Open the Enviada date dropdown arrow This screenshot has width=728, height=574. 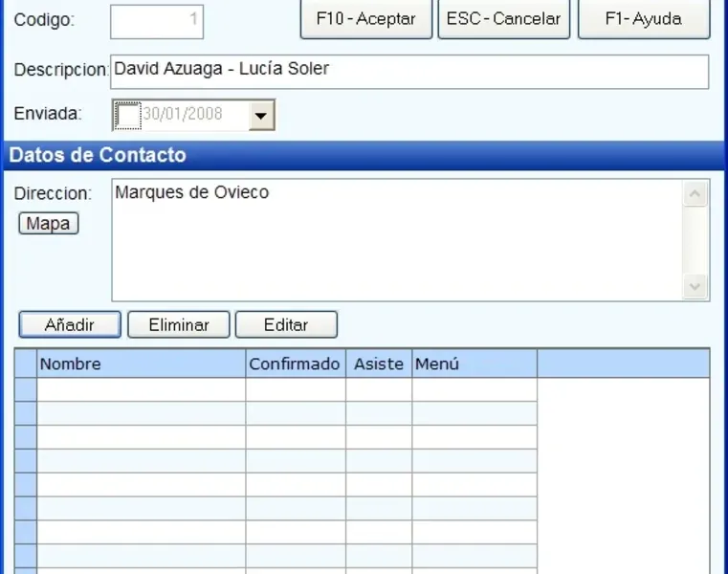(x=261, y=115)
